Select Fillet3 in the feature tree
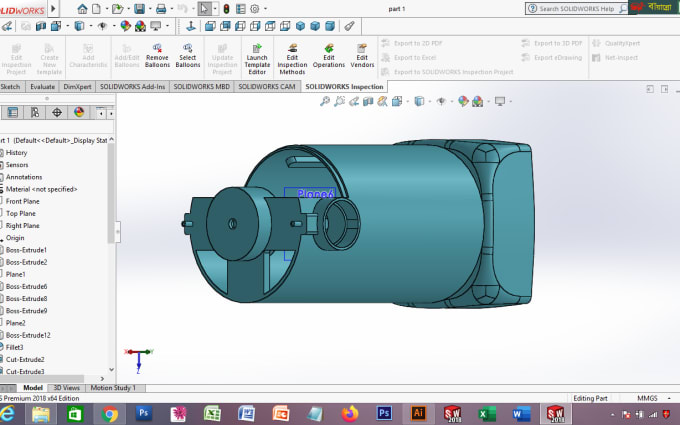 (x=14, y=347)
